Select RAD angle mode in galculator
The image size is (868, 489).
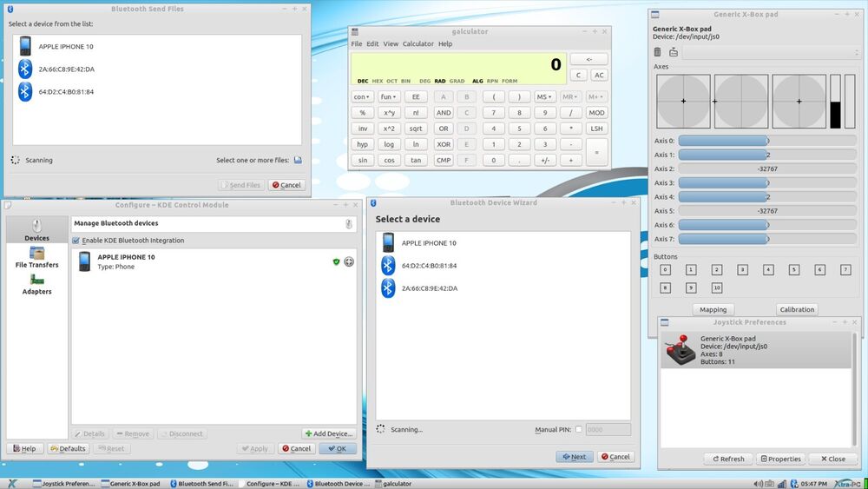(440, 81)
